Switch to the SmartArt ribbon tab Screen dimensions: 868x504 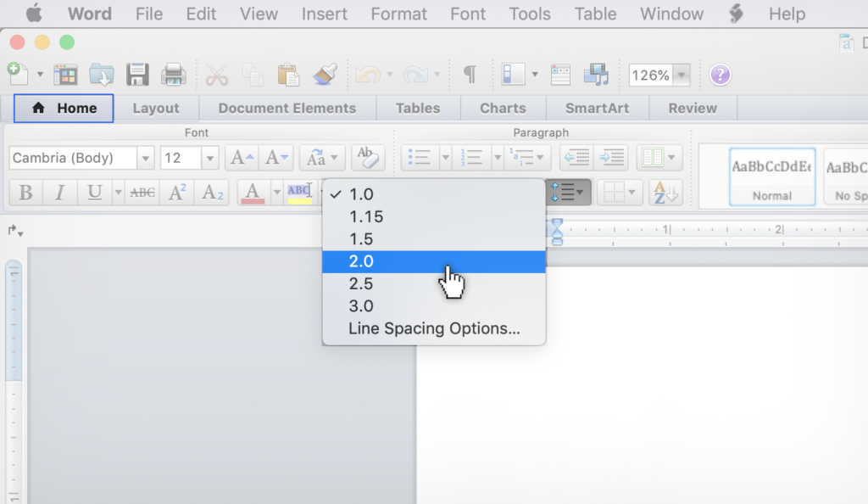pyautogui.click(x=598, y=109)
